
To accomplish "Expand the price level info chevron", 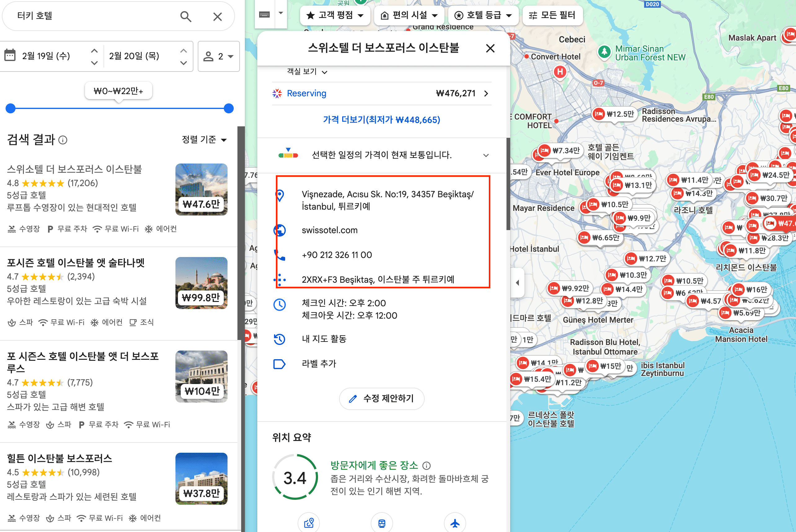I will coord(486,155).
